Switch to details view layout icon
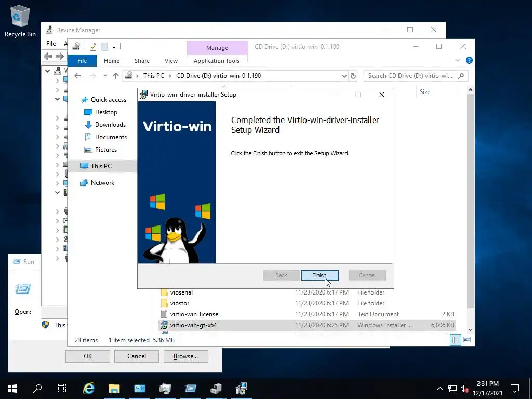 [x=456, y=340]
